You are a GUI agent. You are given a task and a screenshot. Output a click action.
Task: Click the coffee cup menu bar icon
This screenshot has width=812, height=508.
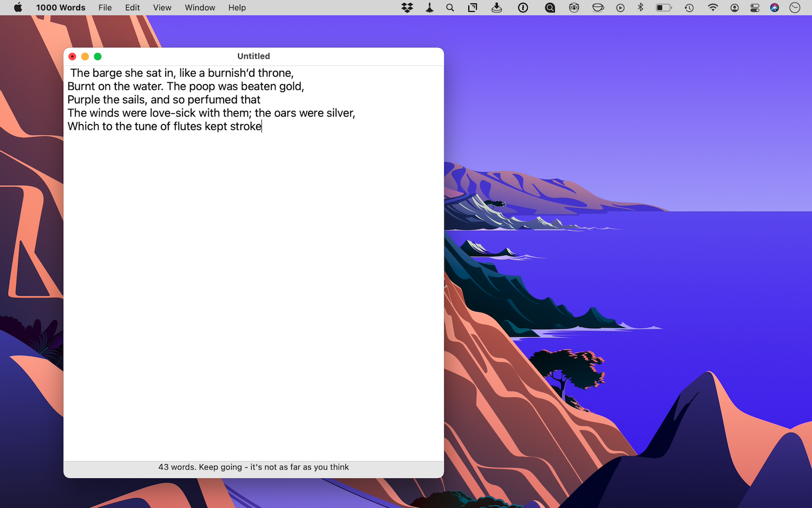click(x=598, y=8)
